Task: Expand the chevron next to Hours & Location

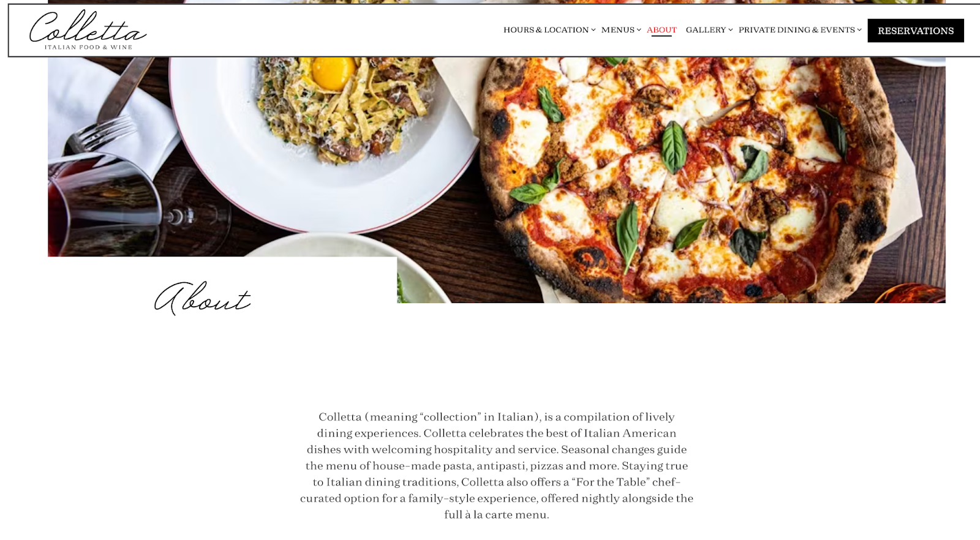Action: (593, 30)
